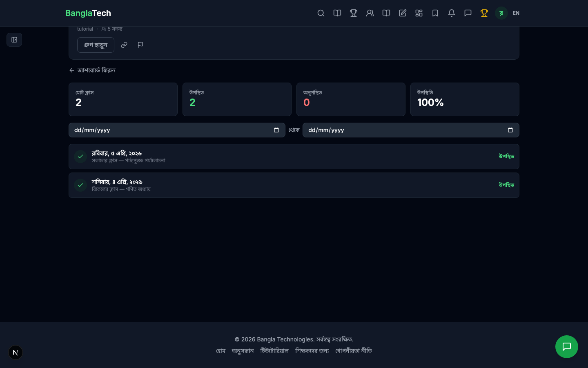
Task: Click the gray trophy icon in navbar
Action: coord(354,13)
